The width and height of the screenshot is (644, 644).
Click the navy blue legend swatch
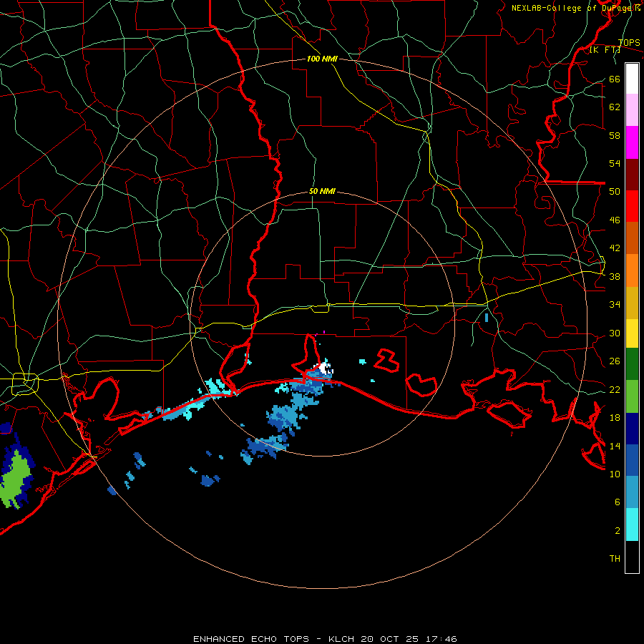(x=632, y=429)
